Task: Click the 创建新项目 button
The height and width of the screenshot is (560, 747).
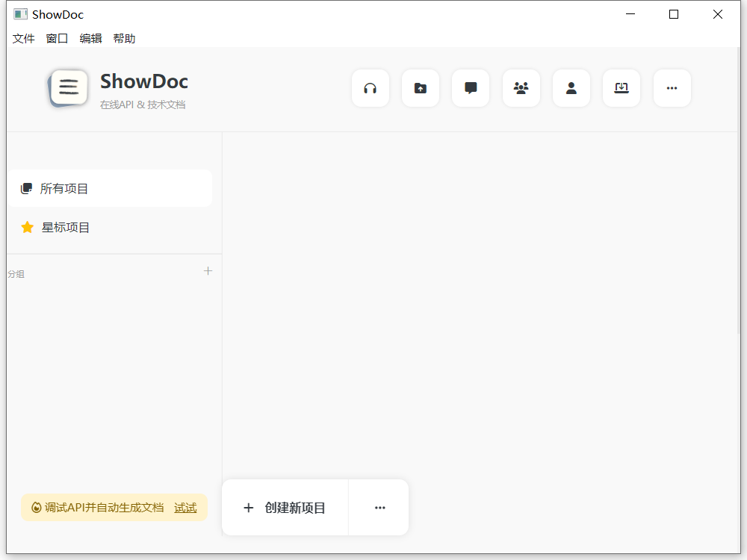Action: [x=285, y=508]
